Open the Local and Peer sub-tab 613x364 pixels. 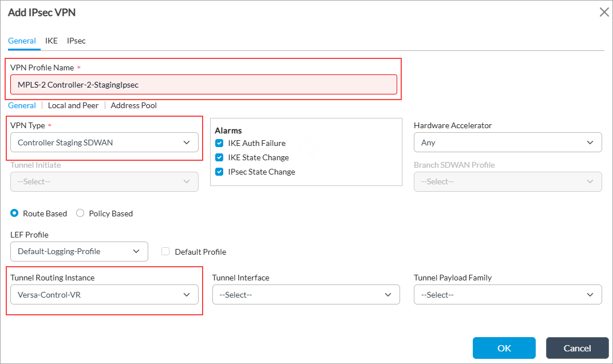(x=73, y=105)
